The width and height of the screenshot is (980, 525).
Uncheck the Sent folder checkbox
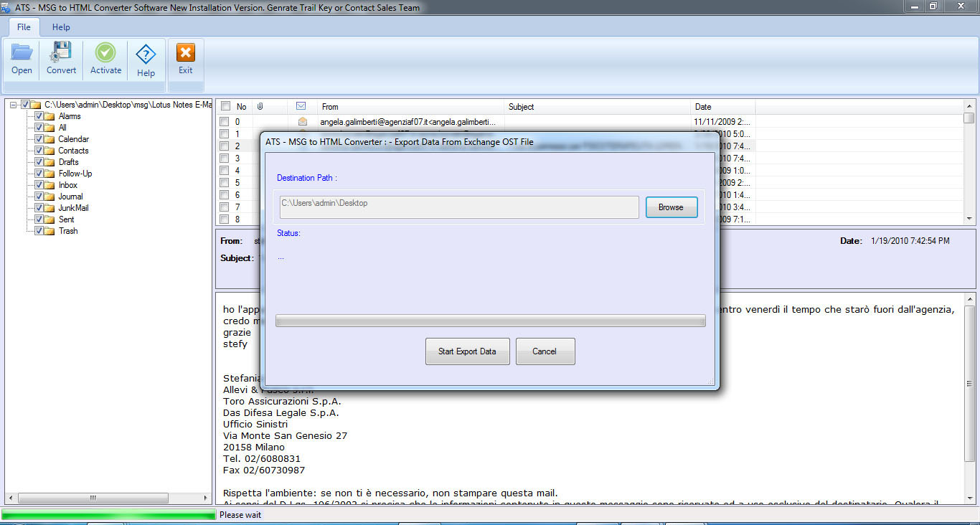click(x=39, y=219)
